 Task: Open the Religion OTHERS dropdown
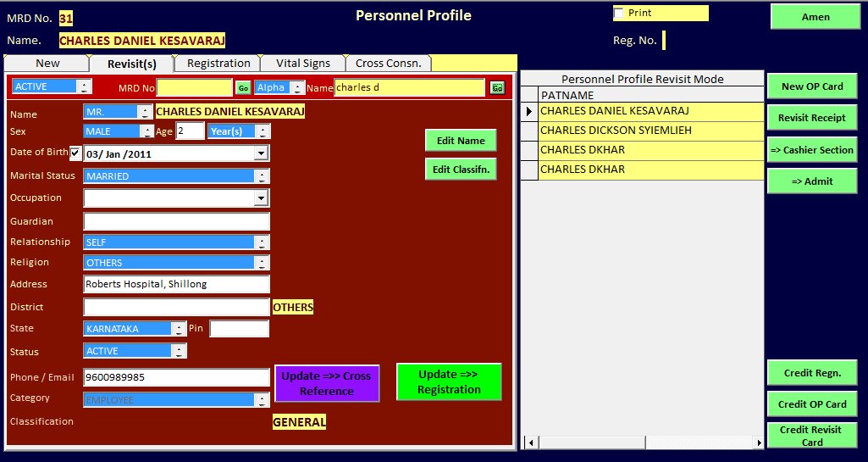tap(176, 263)
